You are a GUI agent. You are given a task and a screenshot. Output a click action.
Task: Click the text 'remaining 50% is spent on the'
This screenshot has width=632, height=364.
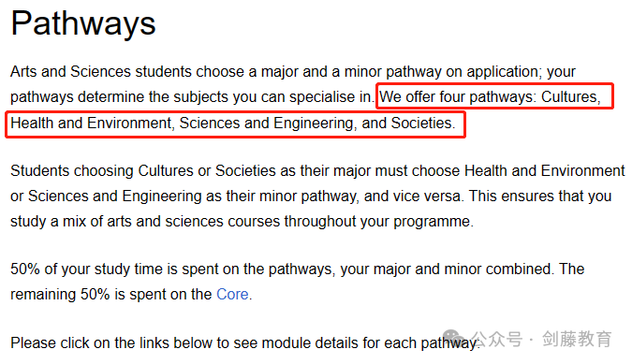110,295
